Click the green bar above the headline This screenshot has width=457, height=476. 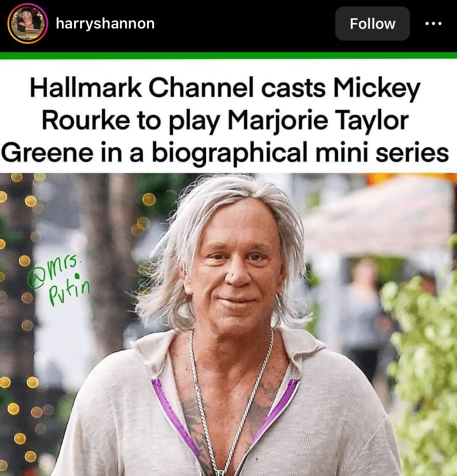(x=228, y=56)
